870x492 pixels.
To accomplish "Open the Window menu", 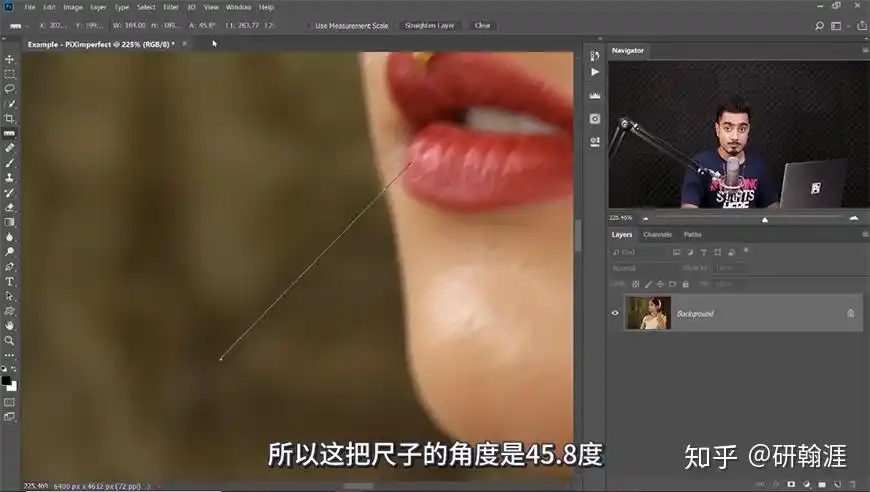I will point(238,7).
